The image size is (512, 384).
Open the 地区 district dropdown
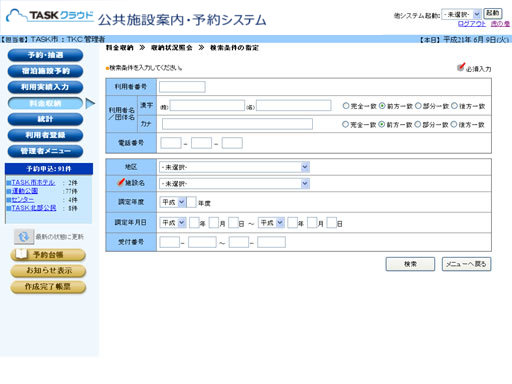coord(234,167)
